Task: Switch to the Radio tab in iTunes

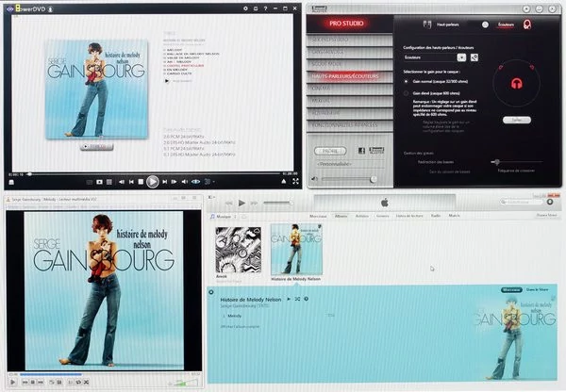Action: pyautogui.click(x=436, y=216)
